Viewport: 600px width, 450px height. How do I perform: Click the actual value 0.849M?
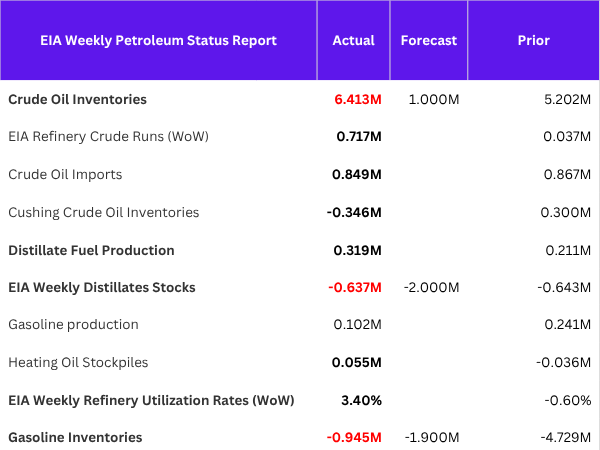coord(357,174)
